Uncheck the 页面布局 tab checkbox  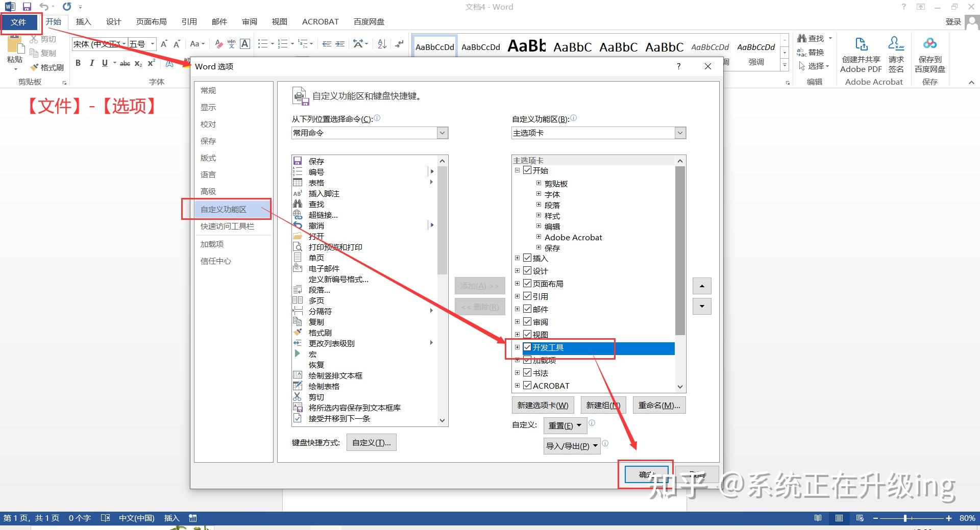tap(527, 284)
